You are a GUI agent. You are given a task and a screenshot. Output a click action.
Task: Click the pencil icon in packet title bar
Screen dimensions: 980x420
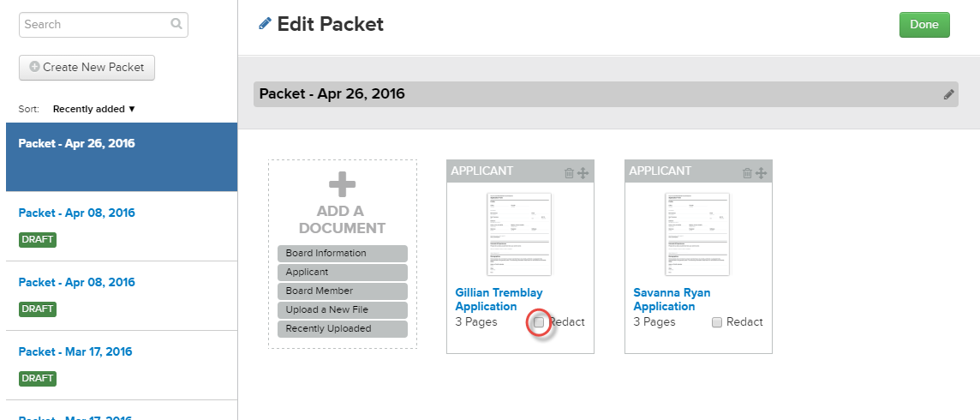948,94
